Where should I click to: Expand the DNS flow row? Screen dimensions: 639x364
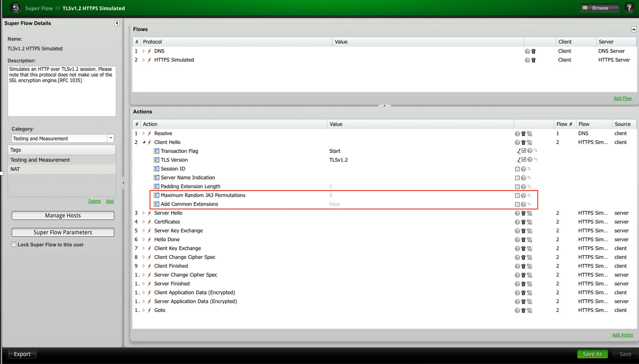click(x=144, y=51)
